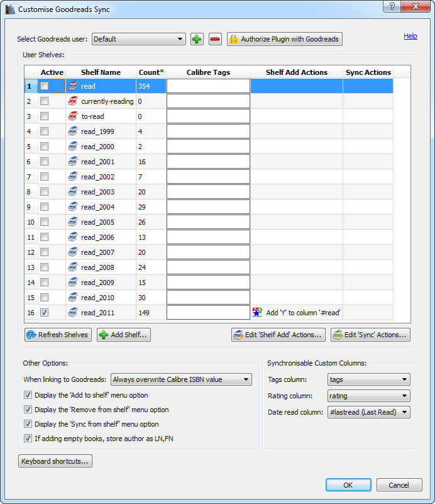Open the Date read column dropdown
Screen dimensions: 435x504
coord(369,412)
